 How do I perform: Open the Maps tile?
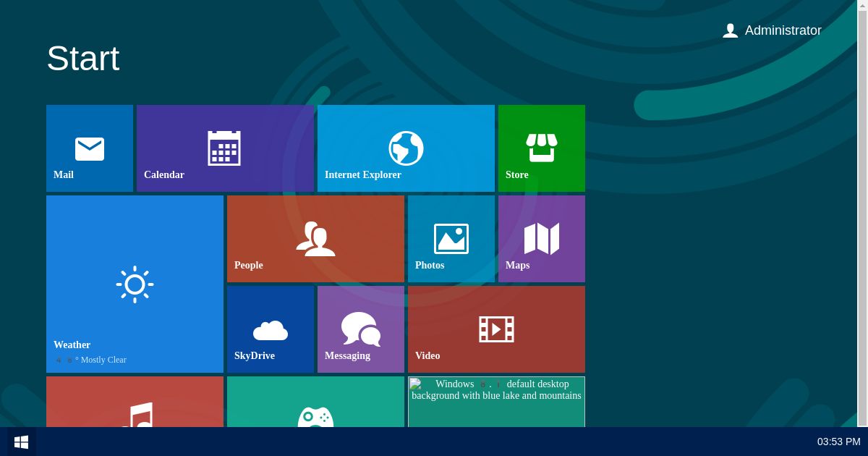pos(541,238)
